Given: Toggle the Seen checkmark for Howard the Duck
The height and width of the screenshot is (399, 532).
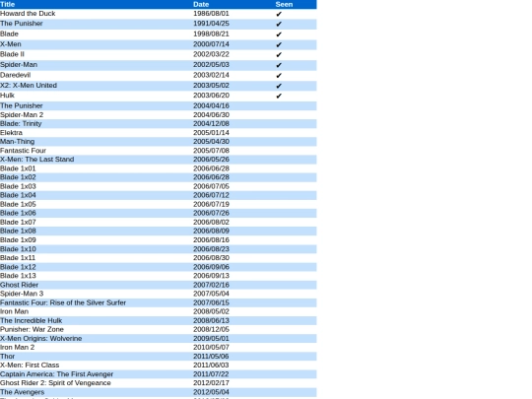Looking at the screenshot, I should 279,14.
